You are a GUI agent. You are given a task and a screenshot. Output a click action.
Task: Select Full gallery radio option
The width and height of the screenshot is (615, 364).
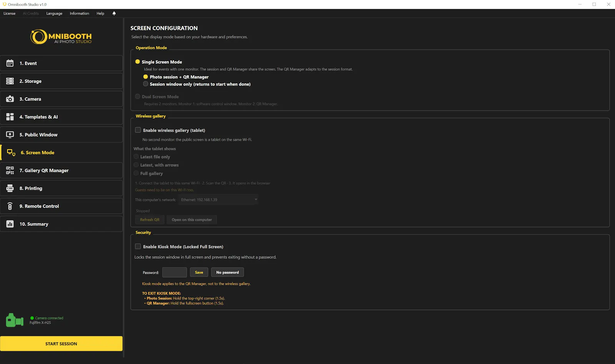pyautogui.click(x=136, y=173)
